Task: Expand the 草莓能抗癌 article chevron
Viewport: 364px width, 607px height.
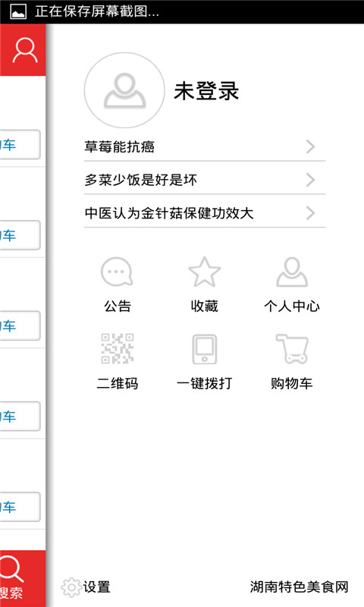Action: 311,146
